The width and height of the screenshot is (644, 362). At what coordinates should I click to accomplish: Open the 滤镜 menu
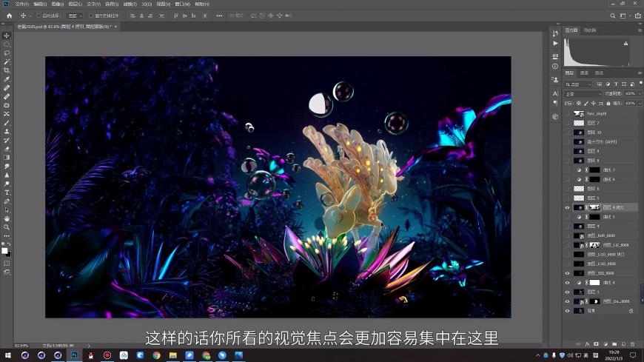[x=132, y=4]
